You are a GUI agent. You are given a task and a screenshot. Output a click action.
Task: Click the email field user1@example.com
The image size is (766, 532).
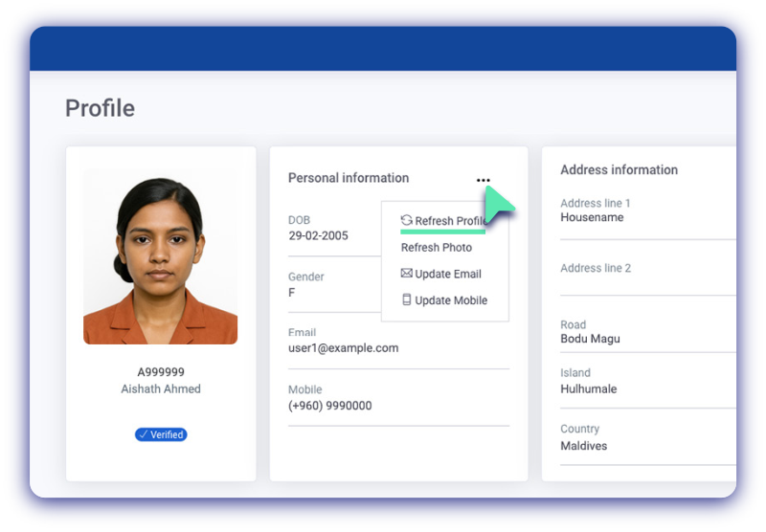coord(343,348)
